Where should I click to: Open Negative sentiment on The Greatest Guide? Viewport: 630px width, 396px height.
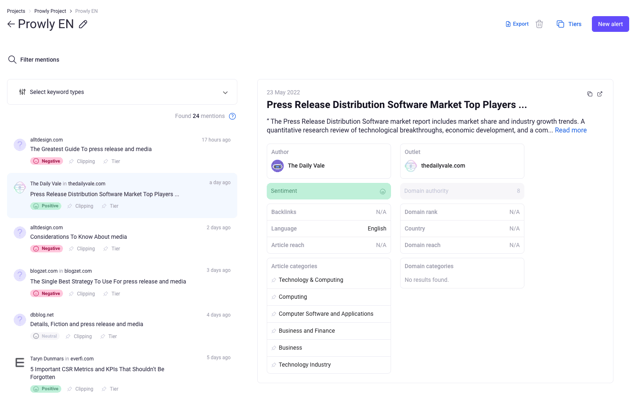[47, 161]
